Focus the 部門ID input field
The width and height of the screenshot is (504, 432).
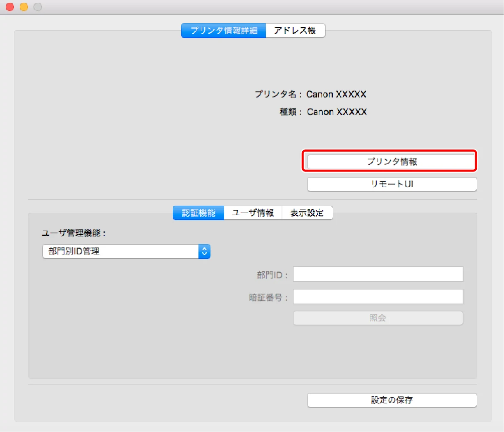tap(378, 274)
